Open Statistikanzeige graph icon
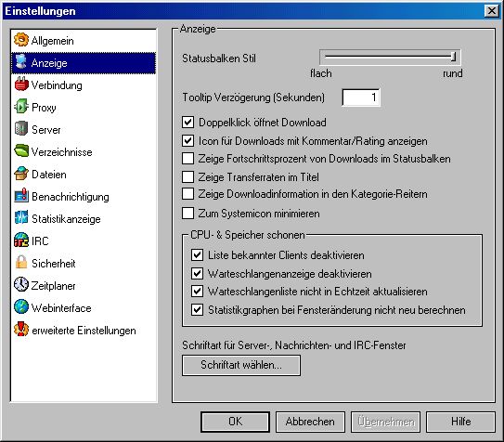 click(21, 218)
